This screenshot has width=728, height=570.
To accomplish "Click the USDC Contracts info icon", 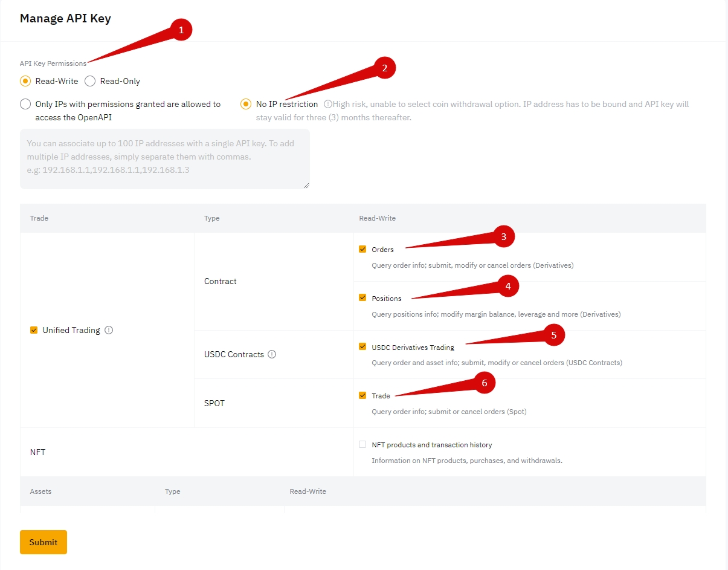I will [272, 354].
